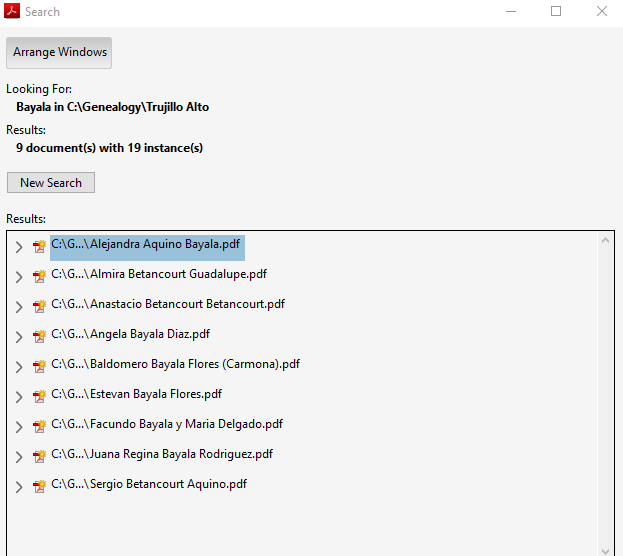Select Facundo Bayala y Maria Delgado.pdf

coord(167,424)
